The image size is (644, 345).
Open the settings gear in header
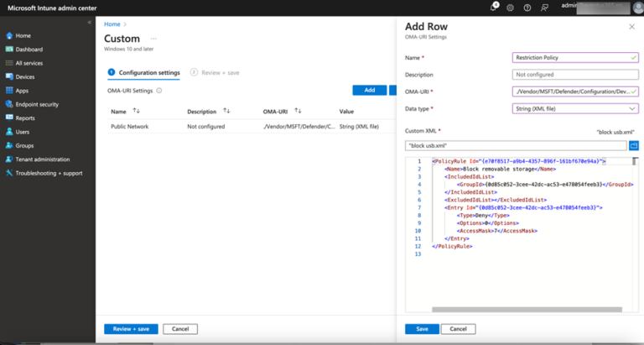click(510, 8)
